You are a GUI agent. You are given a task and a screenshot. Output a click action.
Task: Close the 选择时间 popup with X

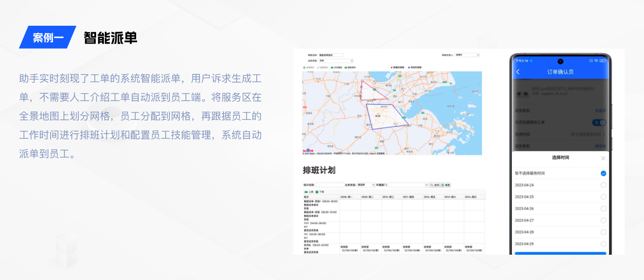(x=603, y=158)
